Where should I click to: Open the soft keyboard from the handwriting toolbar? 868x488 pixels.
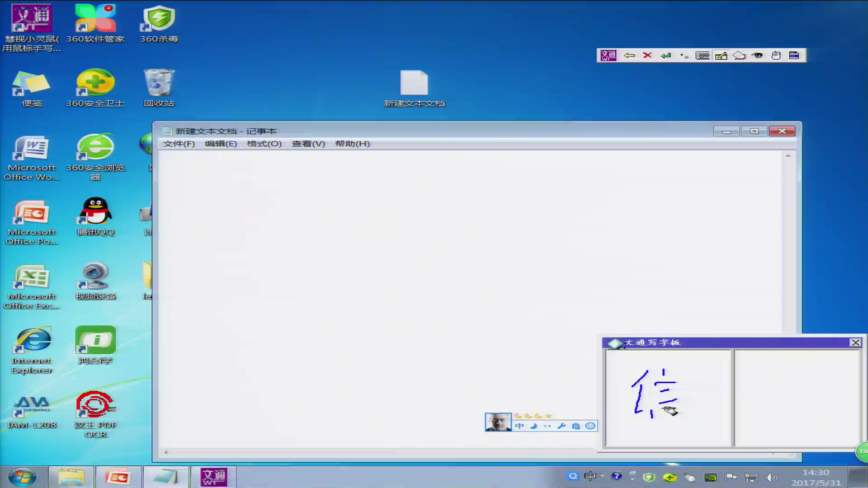click(x=703, y=56)
